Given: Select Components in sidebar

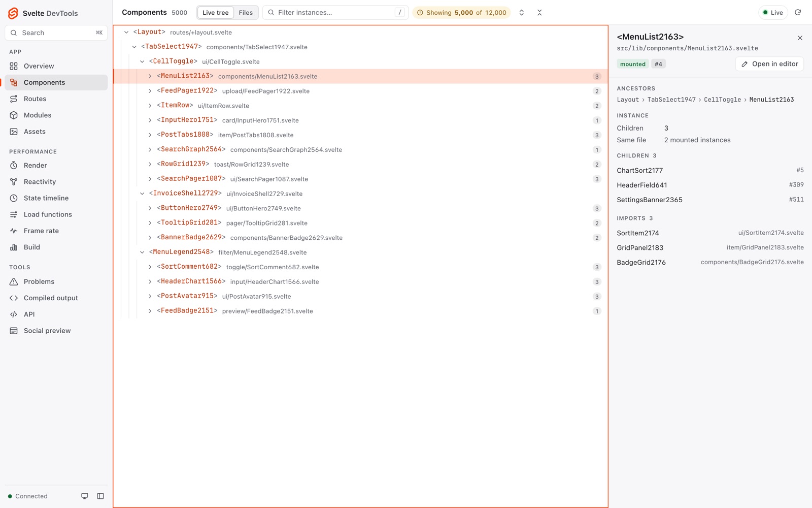Looking at the screenshot, I should click(56, 82).
